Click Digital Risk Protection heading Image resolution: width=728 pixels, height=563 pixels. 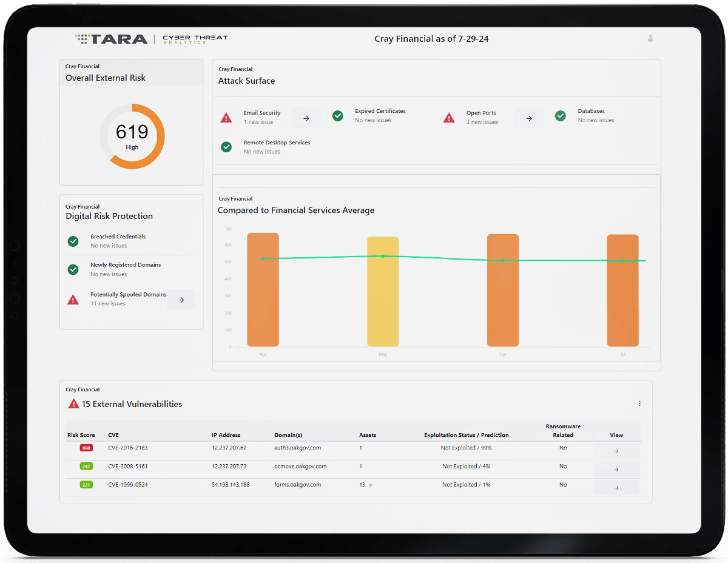109,216
